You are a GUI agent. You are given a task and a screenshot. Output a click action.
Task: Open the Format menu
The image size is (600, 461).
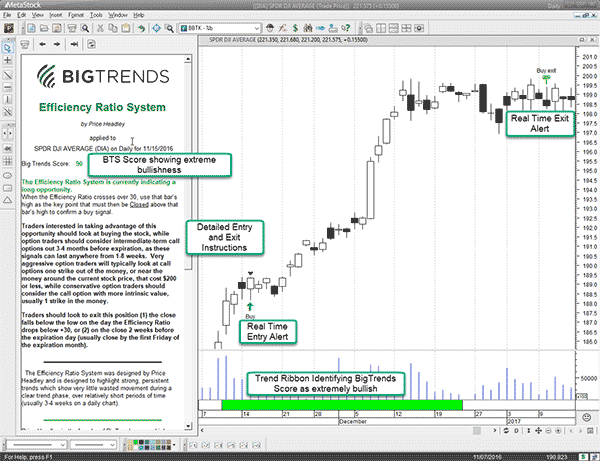pos(76,15)
